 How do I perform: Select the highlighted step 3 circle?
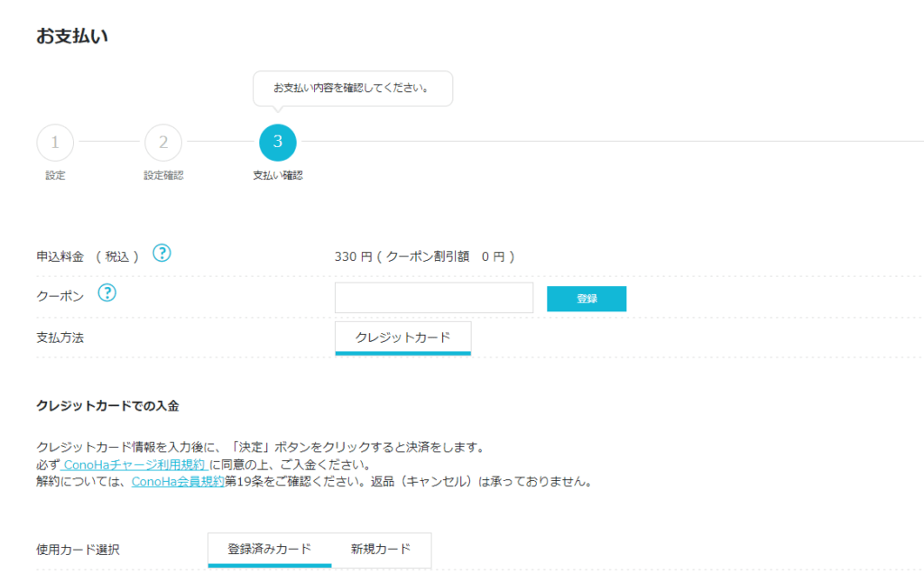click(278, 142)
